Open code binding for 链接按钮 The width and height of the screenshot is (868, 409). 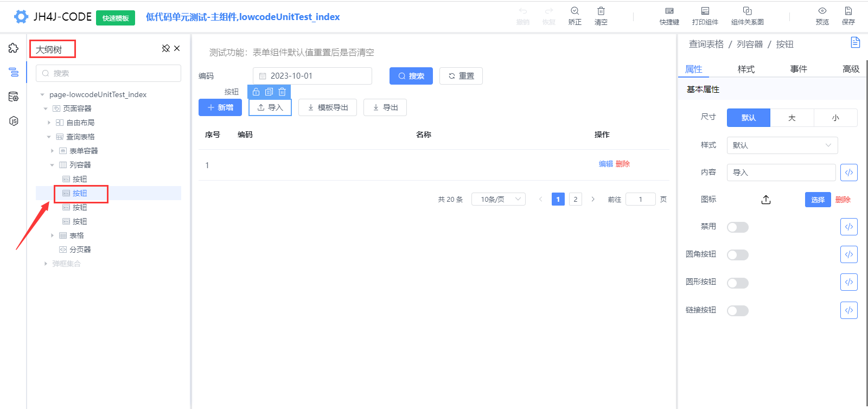click(x=849, y=310)
